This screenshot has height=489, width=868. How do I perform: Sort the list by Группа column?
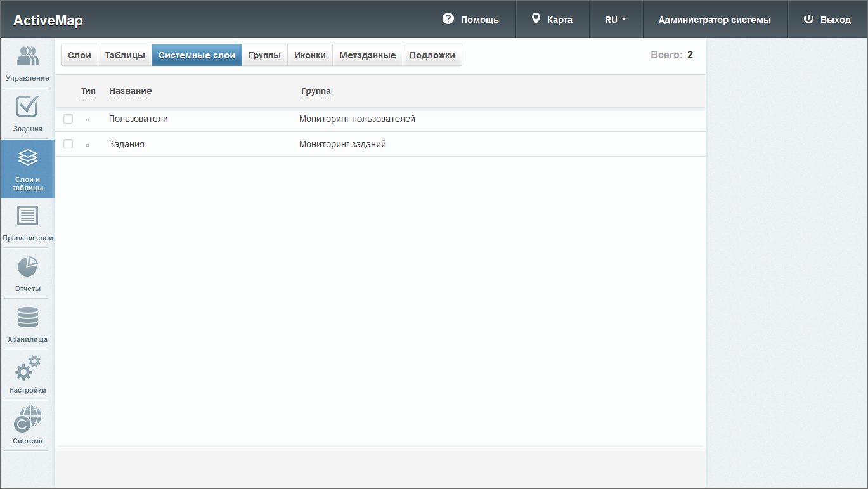(x=316, y=91)
